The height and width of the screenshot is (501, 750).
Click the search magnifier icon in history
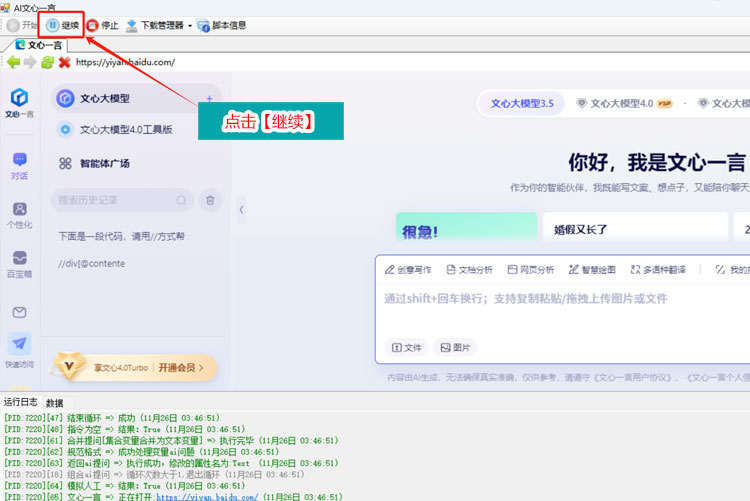pos(181,200)
